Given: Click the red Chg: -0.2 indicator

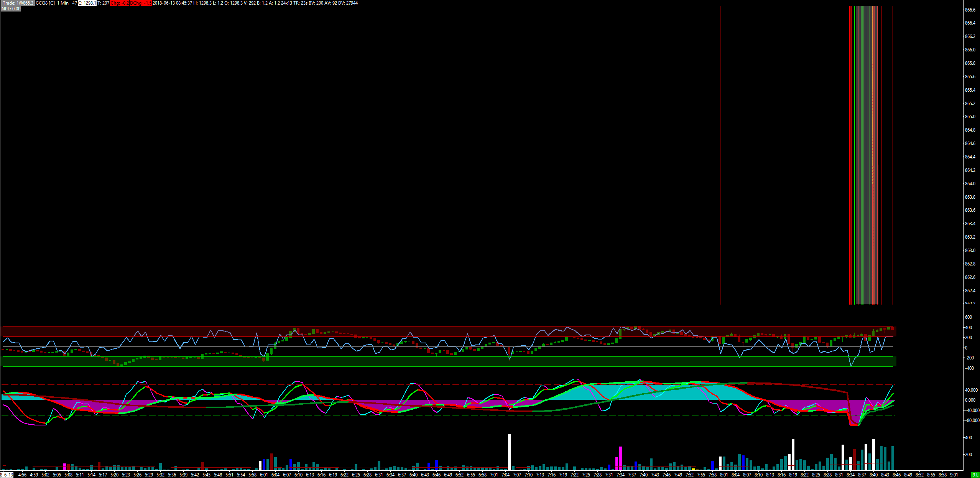Looking at the screenshot, I should coord(120,3).
